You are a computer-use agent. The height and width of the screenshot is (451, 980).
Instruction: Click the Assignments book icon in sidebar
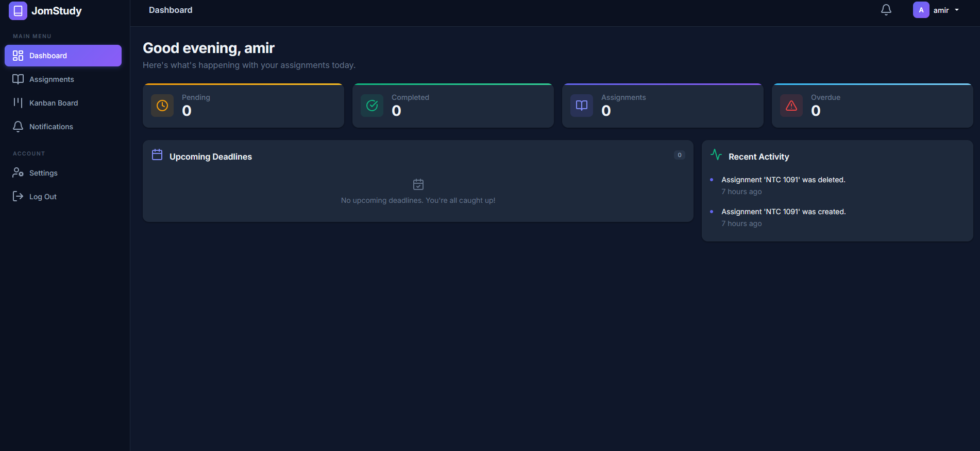pyautogui.click(x=18, y=79)
